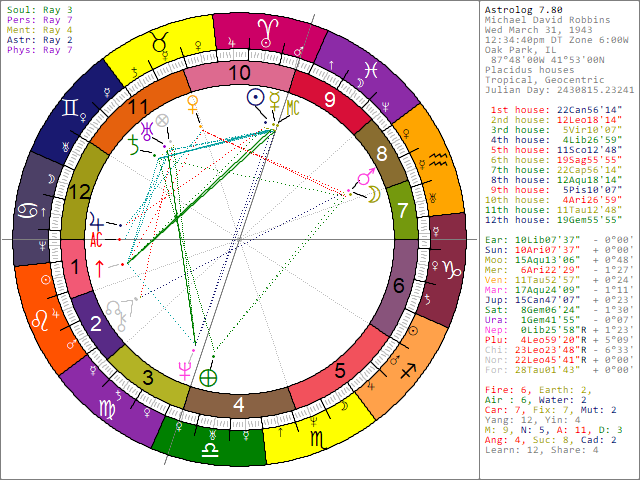Select the orange Venus glyph in house 10
The width and height of the screenshot is (640, 480).
point(194,102)
